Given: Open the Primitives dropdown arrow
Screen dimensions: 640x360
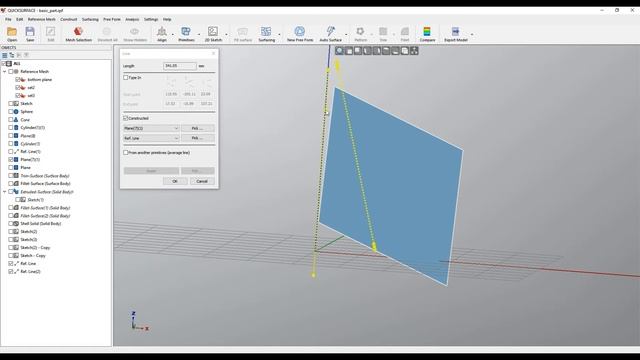Looking at the screenshot, I should pyautogui.click(x=199, y=34).
